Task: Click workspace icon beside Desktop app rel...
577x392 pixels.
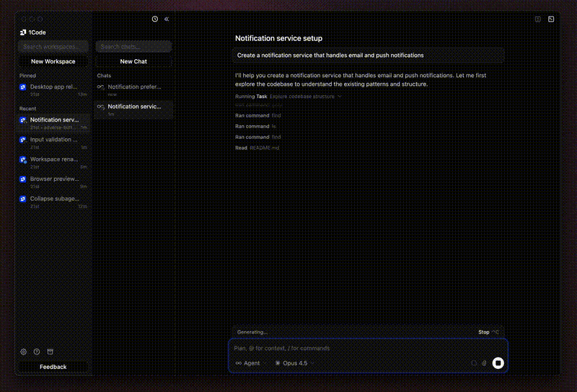Action: 23,87
